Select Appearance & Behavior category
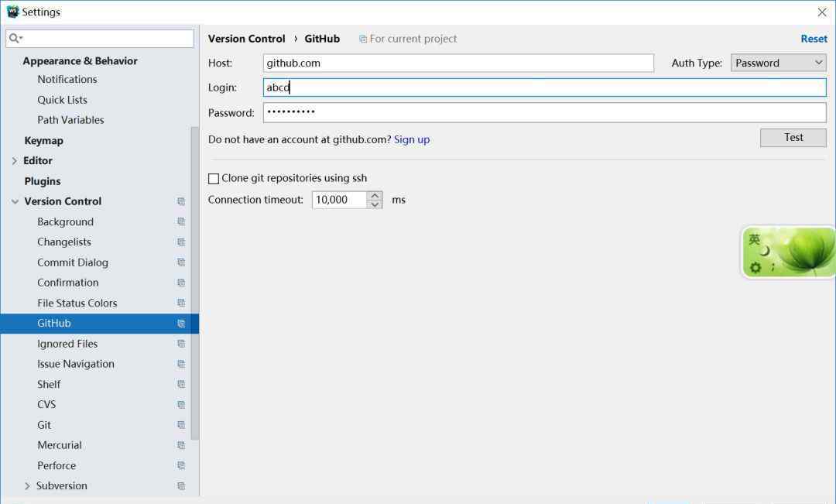Image resolution: width=836 pixels, height=504 pixels. click(x=80, y=61)
